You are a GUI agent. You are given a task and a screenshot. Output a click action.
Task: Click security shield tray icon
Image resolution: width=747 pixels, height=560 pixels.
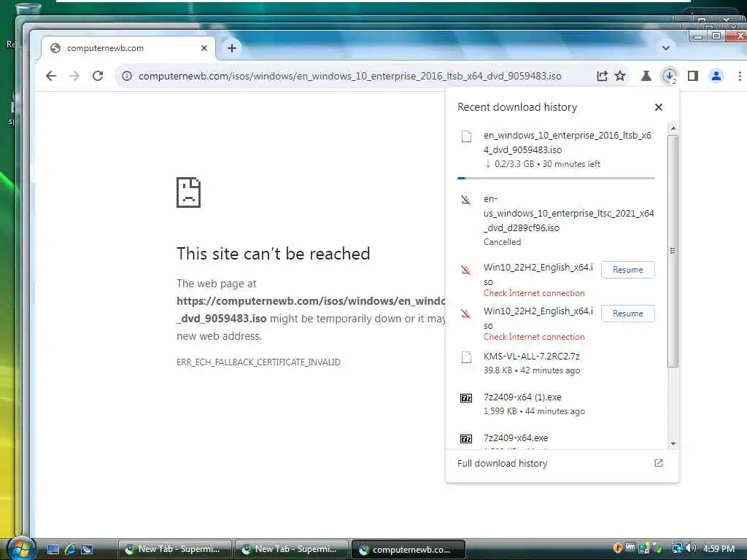[617, 548]
